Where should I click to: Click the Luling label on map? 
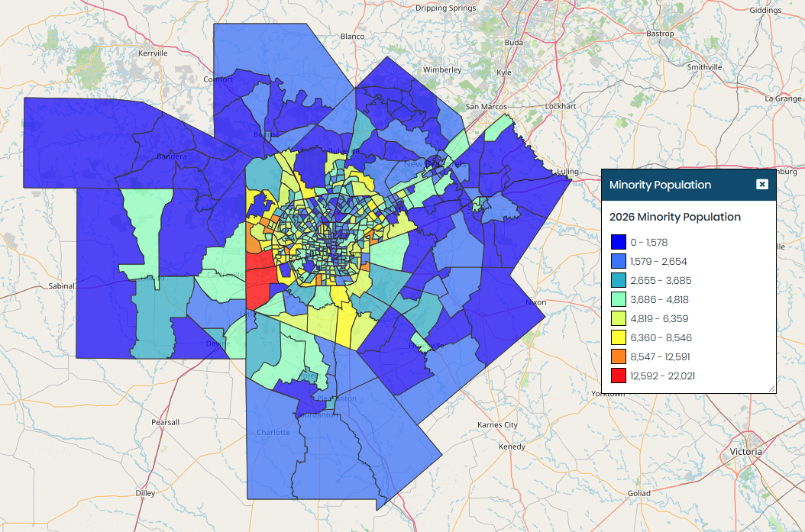tap(567, 171)
